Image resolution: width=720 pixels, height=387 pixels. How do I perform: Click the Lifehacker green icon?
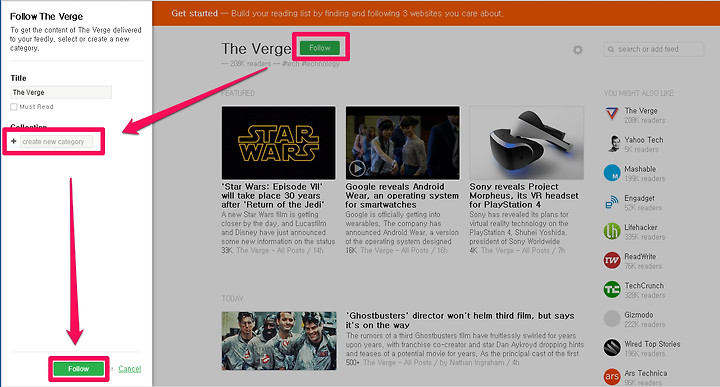click(x=612, y=231)
